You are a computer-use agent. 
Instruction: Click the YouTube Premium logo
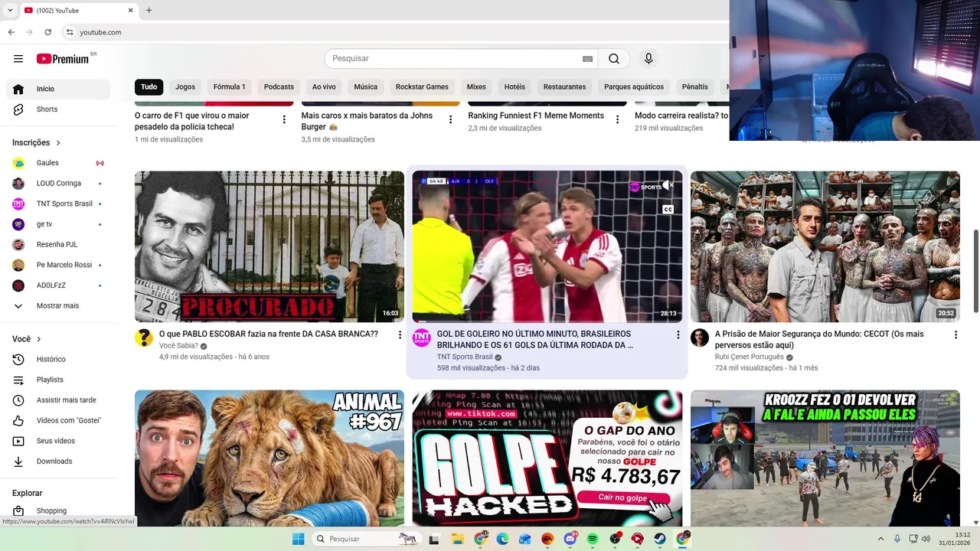(x=63, y=59)
